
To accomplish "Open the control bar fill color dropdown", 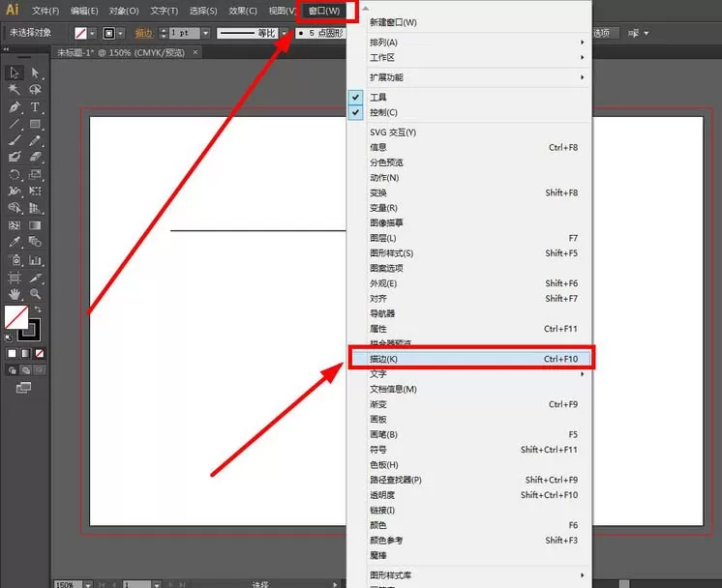I will (x=93, y=33).
